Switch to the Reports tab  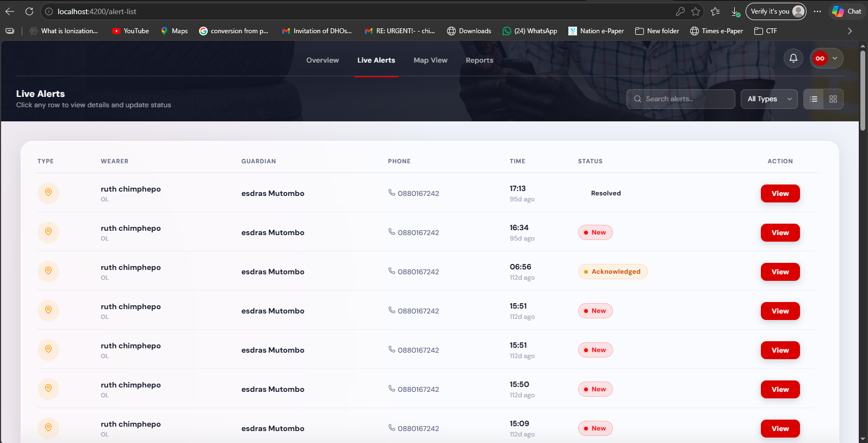pyautogui.click(x=480, y=60)
